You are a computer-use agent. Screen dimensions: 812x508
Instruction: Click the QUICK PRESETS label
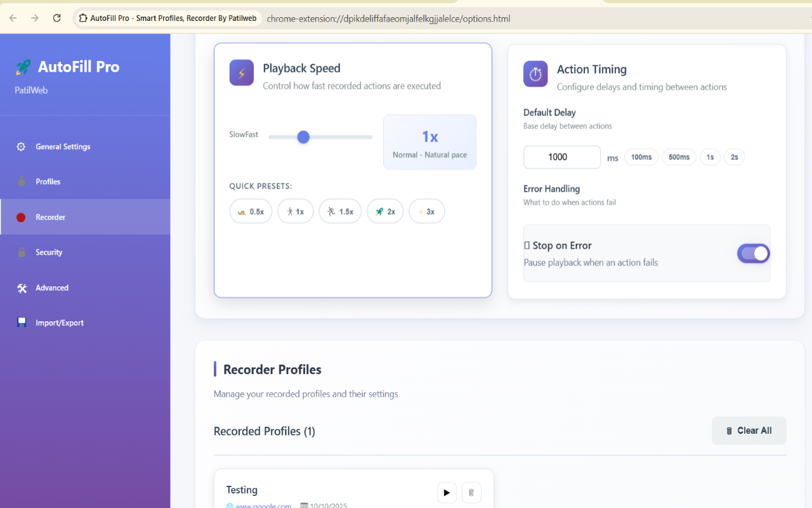pyautogui.click(x=261, y=186)
